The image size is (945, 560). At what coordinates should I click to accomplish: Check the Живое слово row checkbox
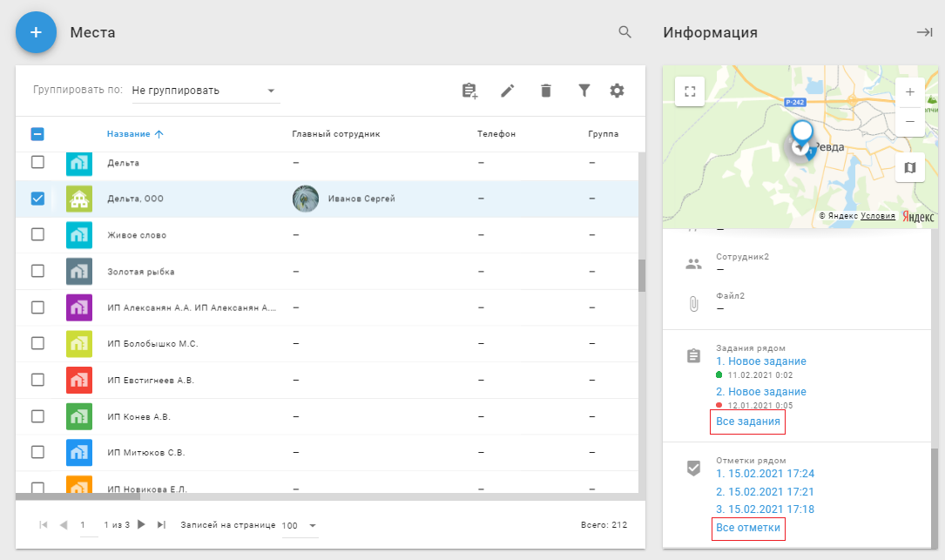[x=37, y=234]
